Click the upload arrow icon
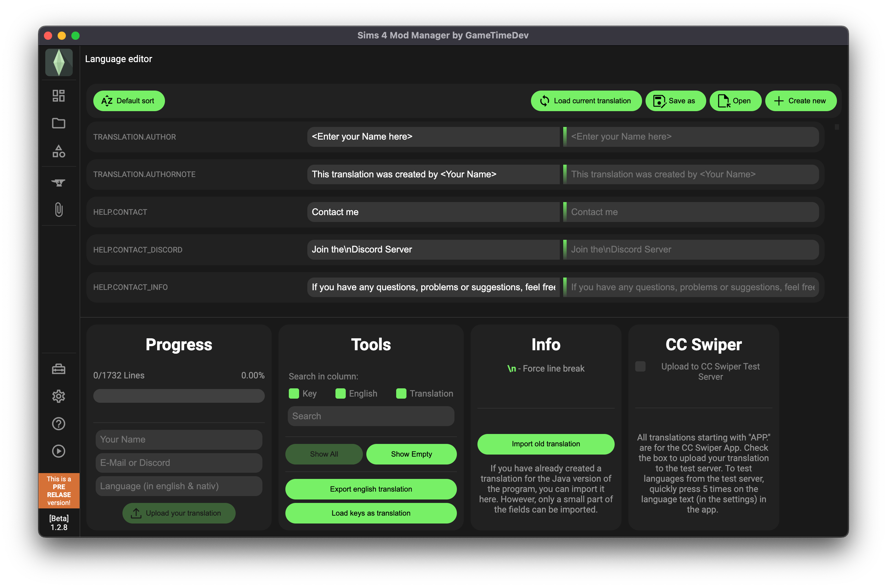This screenshot has width=887, height=588. [136, 513]
